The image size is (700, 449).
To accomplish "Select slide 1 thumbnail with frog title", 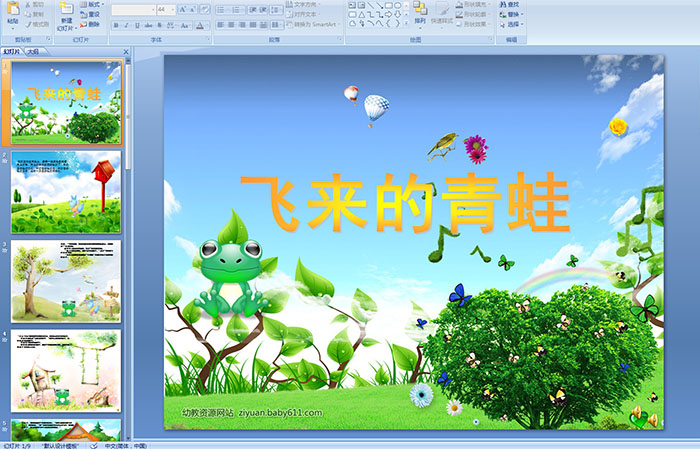I will point(66,103).
